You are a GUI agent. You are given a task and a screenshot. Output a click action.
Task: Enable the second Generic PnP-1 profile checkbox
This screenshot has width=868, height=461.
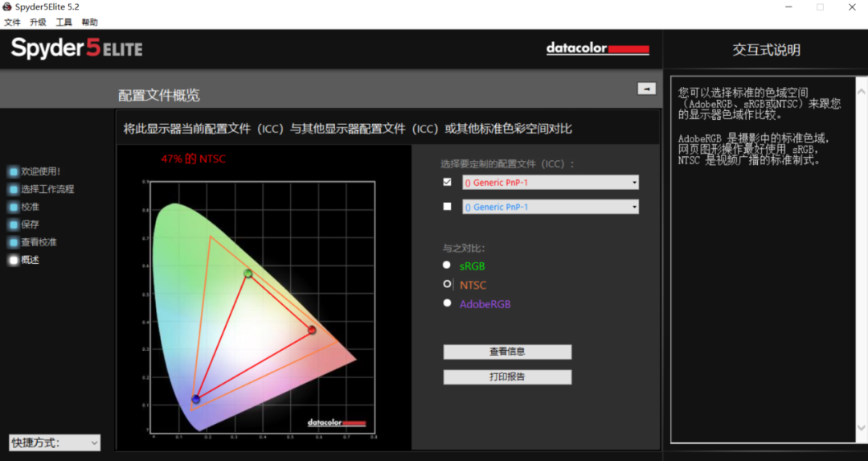point(448,207)
